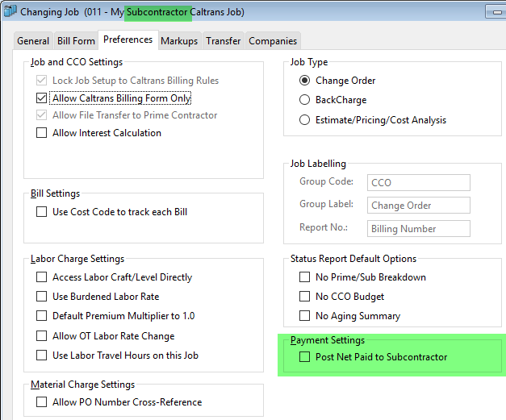Check Use Cost Code to track each Bill
The height and width of the screenshot is (420, 506).
(x=42, y=212)
